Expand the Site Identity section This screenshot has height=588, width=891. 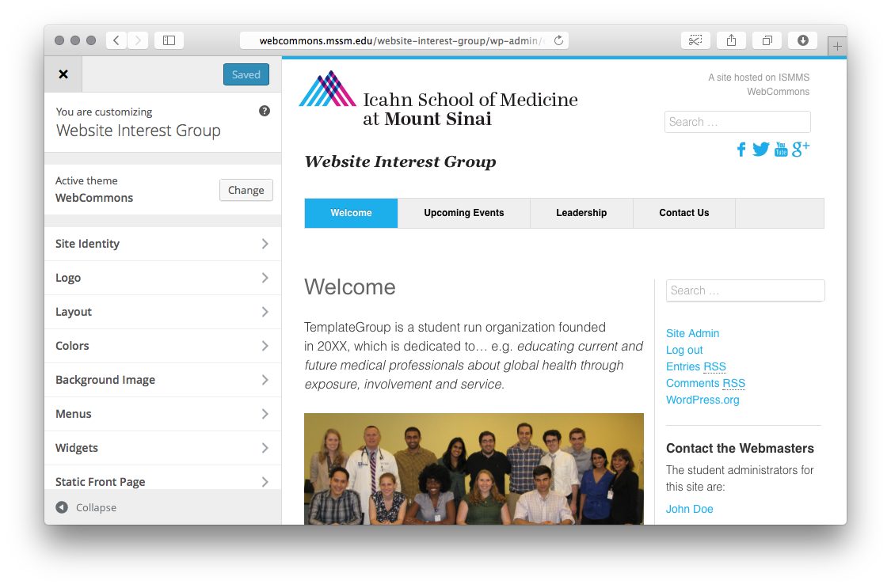pyautogui.click(x=162, y=244)
